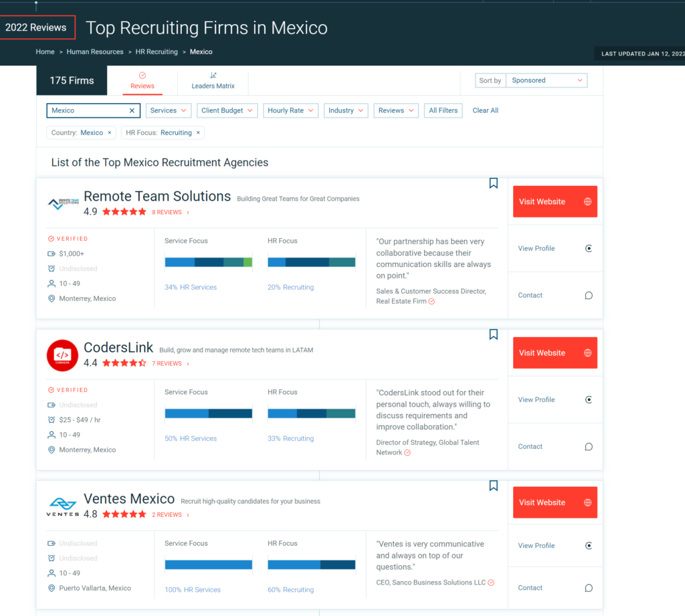685x616 pixels.
Task: Click the Service Focus bar for Remote Team Solutions
Action: pyautogui.click(x=209, y=262)
